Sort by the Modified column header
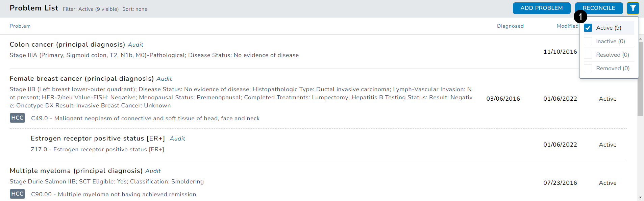The height and width of the screenshot is (201, 644). tap(568, 26)
